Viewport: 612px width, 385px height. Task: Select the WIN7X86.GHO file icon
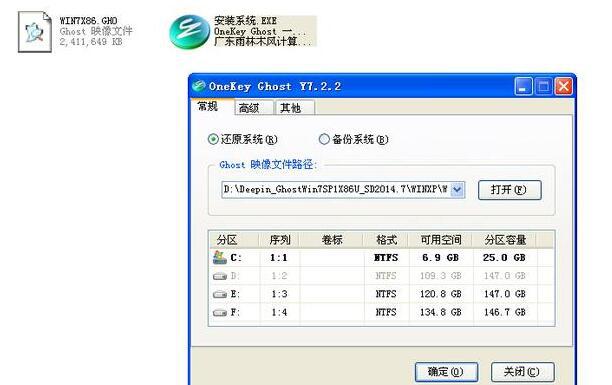[35, 32]
